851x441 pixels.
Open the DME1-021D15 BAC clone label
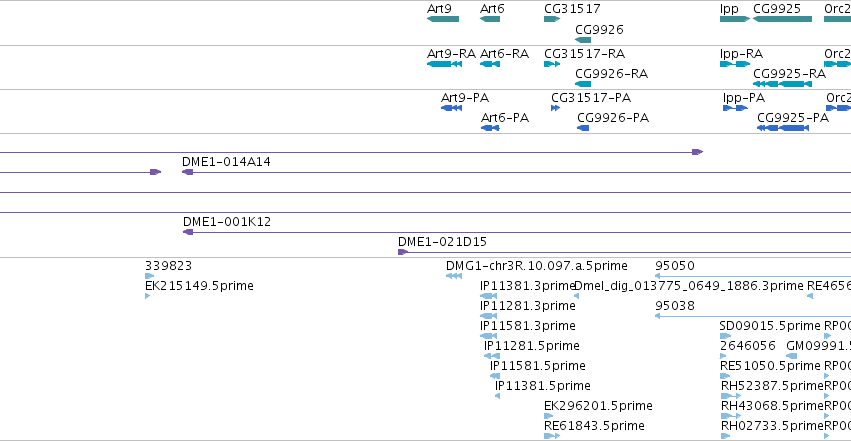pyautogui.click(x=442, y=242)
